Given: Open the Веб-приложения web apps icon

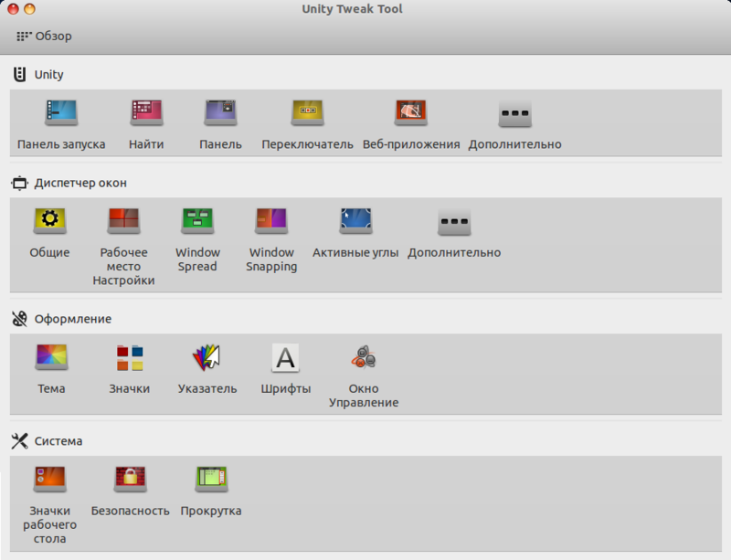Looking at the screenshot, I should [410, 113].
